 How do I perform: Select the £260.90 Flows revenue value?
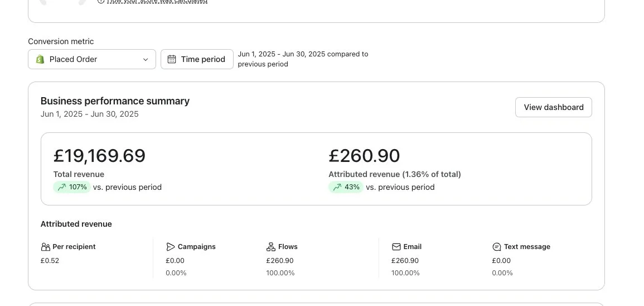280,261
